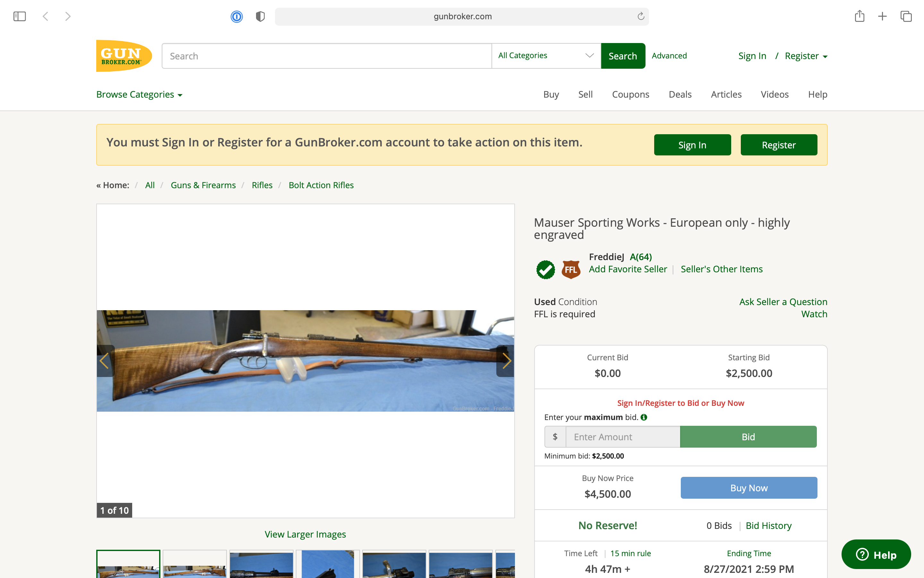Open the Buy menu item
The image size is (924, 578).
click(x=551, y=94)
